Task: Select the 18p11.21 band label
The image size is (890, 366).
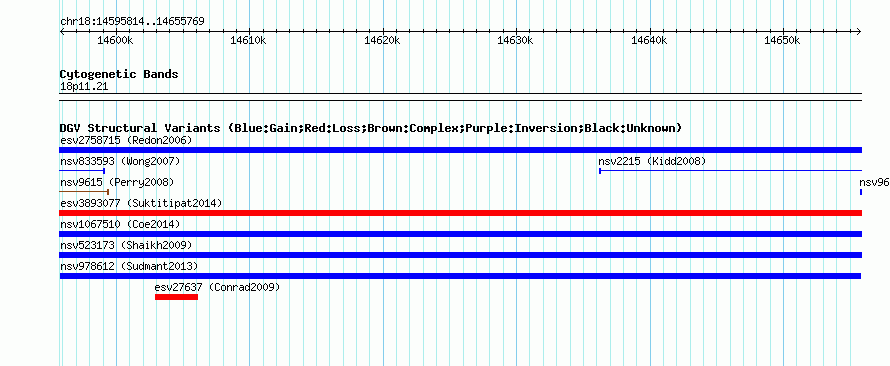Action: 84,87
